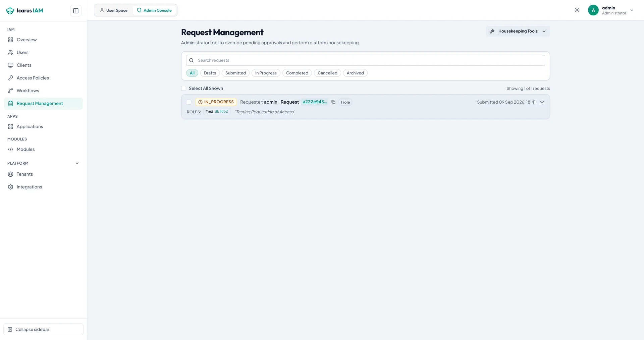Click the Applications grid icon
This screenshot has width=644, height=340.
[x=11, y=126]
